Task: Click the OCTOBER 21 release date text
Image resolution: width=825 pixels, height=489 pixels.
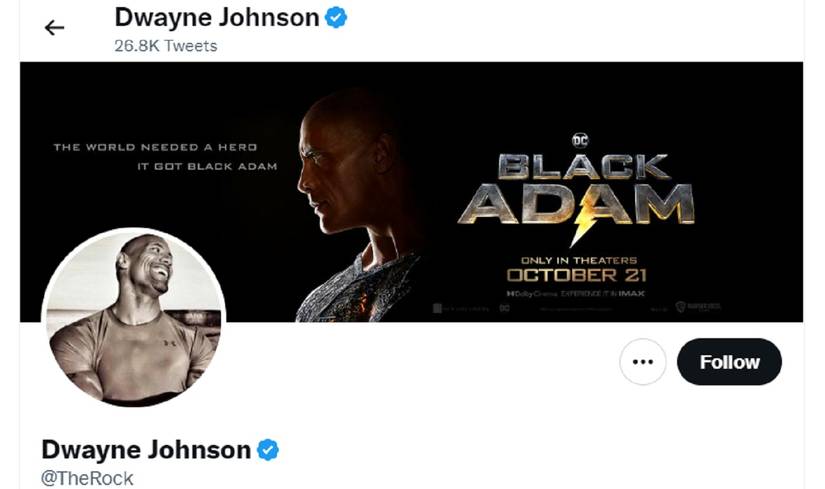Action: [577, 275]
